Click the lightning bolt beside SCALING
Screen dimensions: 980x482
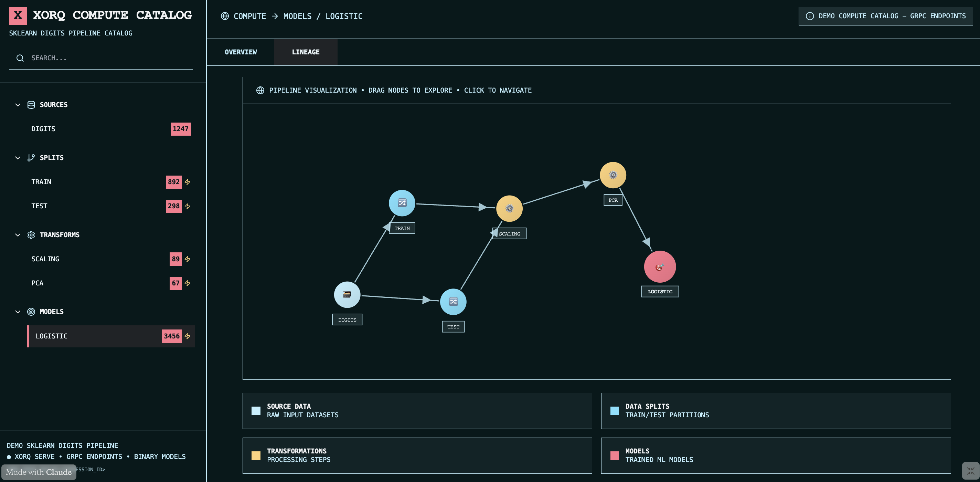[x=188, y=259]
